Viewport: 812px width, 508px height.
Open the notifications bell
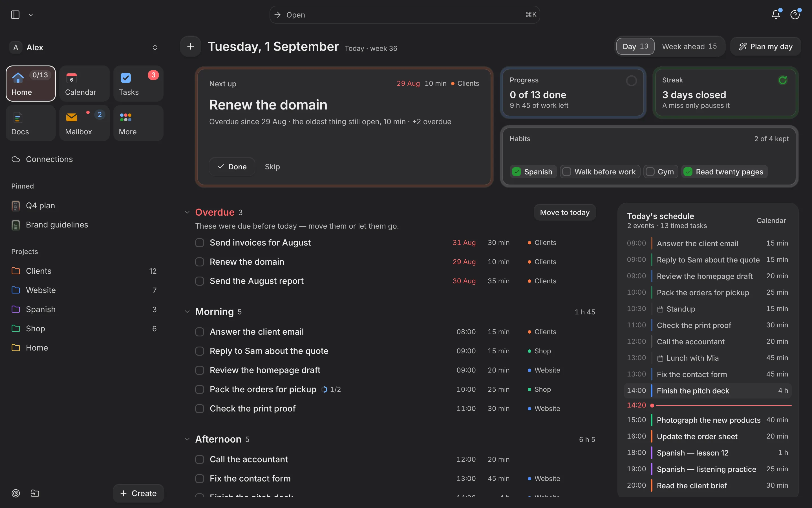776,14
